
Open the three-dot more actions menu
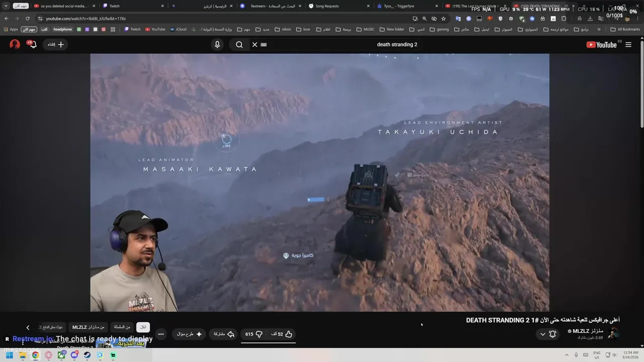[x=161, y=334]
